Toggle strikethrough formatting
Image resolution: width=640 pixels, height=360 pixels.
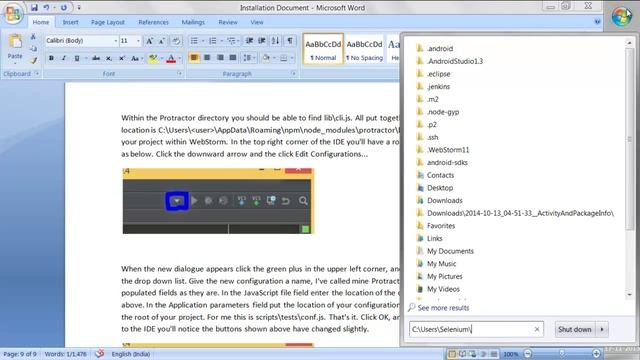click(96, 58)
